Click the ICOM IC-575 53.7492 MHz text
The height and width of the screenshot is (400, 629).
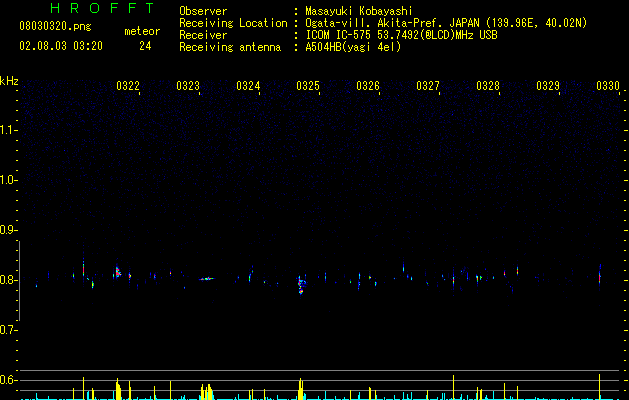coord(401,35)
